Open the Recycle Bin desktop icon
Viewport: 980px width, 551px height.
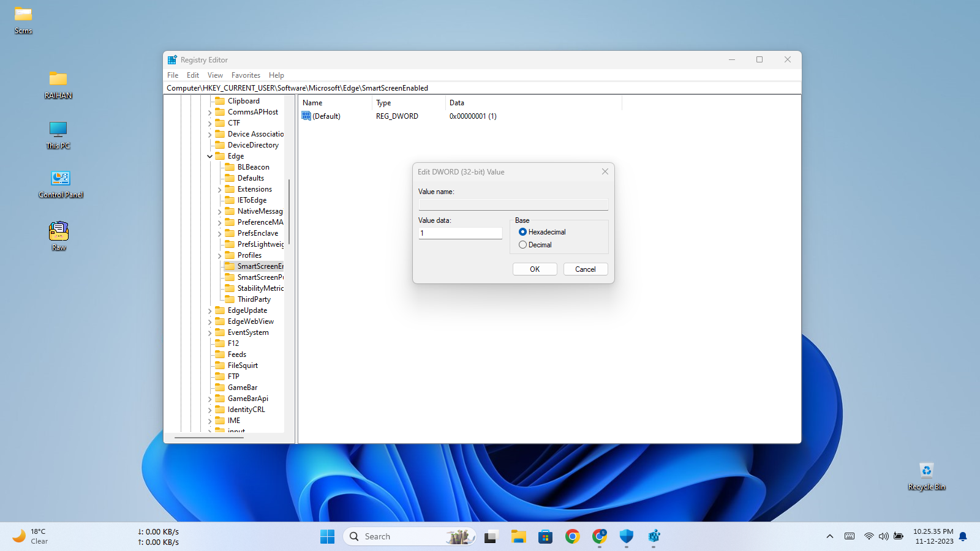(926, 471)
